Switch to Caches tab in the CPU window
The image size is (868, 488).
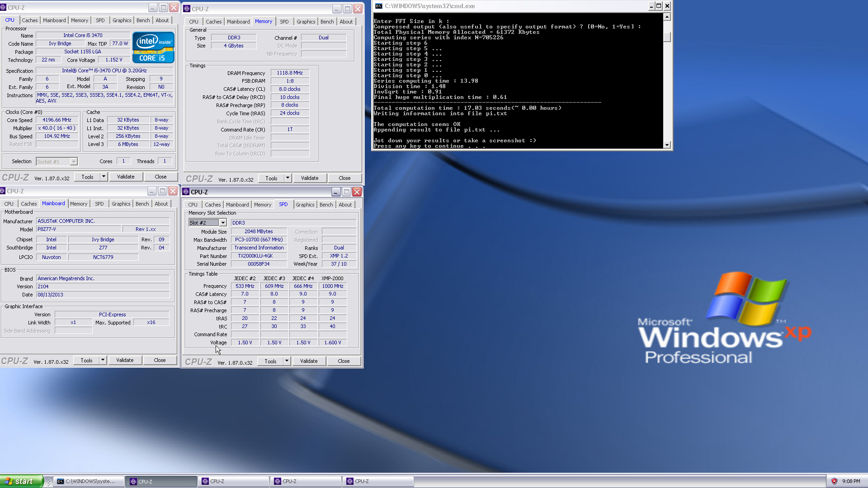coord(30,20)
